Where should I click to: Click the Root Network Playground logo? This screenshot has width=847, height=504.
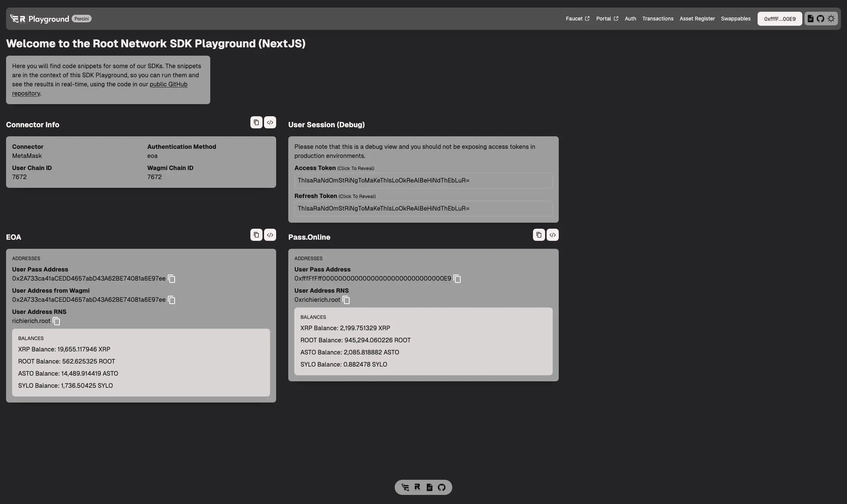[x=39, y=19]
